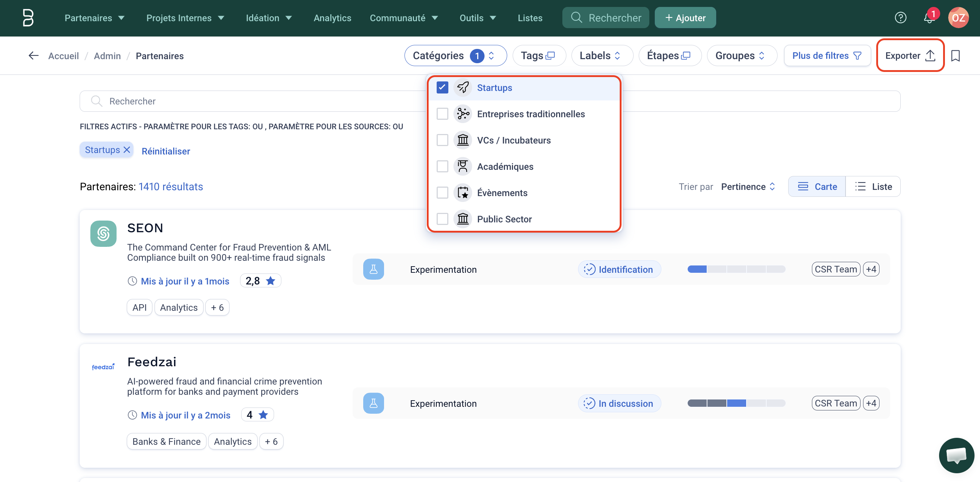980x482 pixels.
Task: Open Plus de filtres
Action: click(x=827, y=56)
